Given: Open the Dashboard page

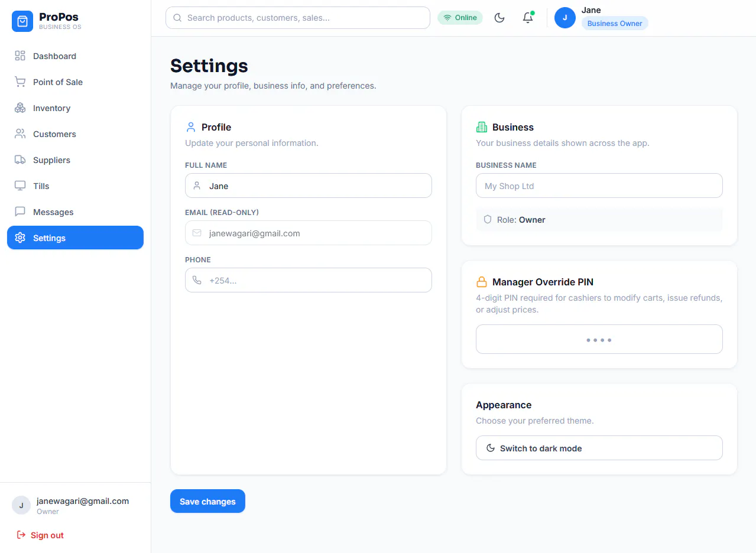Looking at the screenshot, I should click(75, 56).
